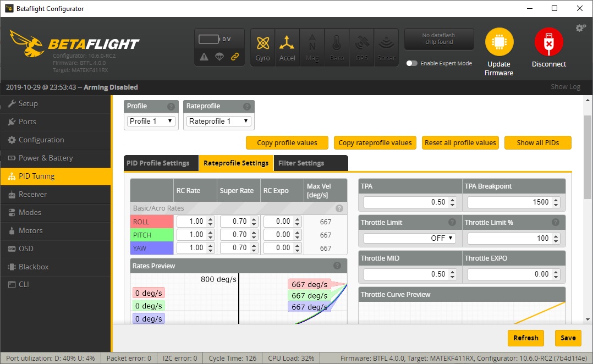Open the Ports section
Screen dimensions: 593x364
coord(56,122)
